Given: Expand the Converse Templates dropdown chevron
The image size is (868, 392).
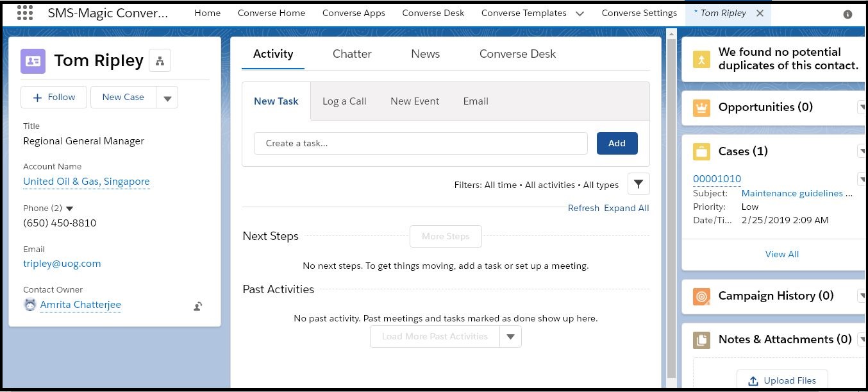Looking at the screenshot, I should [580, 13].
